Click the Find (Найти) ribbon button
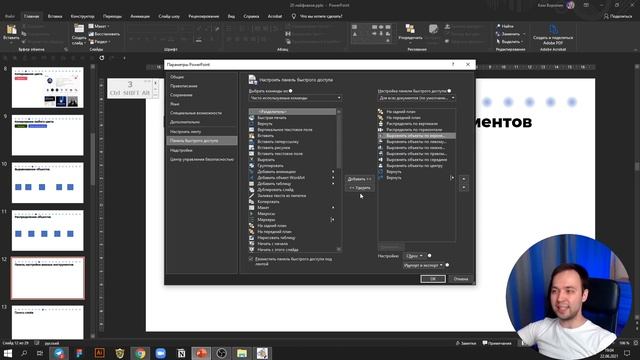Image resolution: width=640 pixels, height=360 pixels. tap(505, 26)
